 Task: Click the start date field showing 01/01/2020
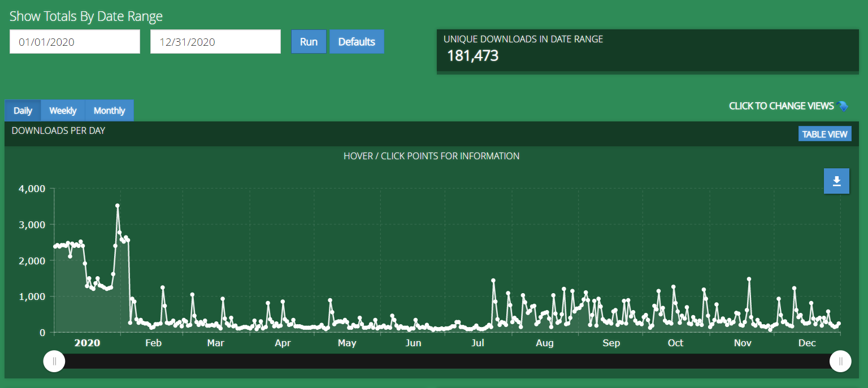coord(75,42)
